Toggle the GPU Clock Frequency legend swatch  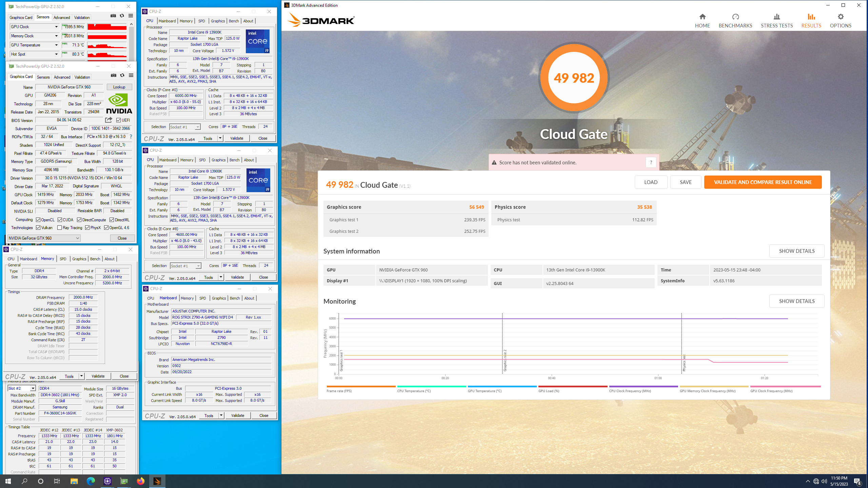tap(785, 386)
